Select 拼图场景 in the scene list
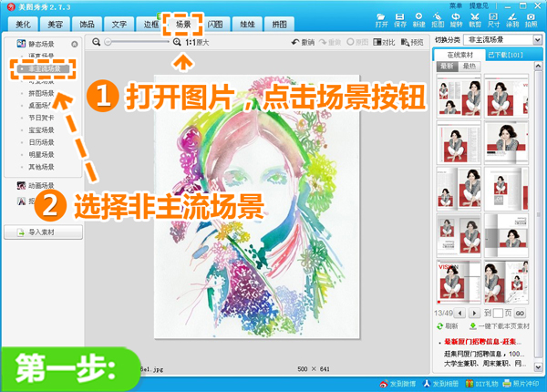The image size is (547, 392). (41, 93)
